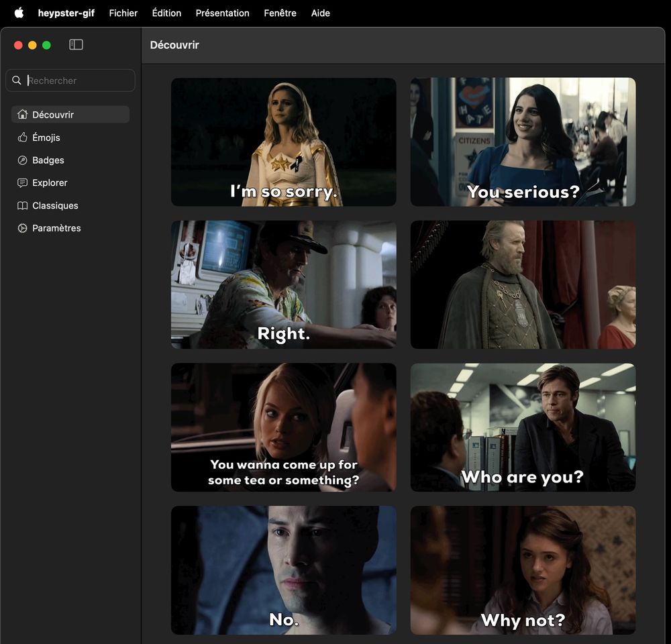
Task: Open the heypster-gif application menu
Action: tap(66, 13)
